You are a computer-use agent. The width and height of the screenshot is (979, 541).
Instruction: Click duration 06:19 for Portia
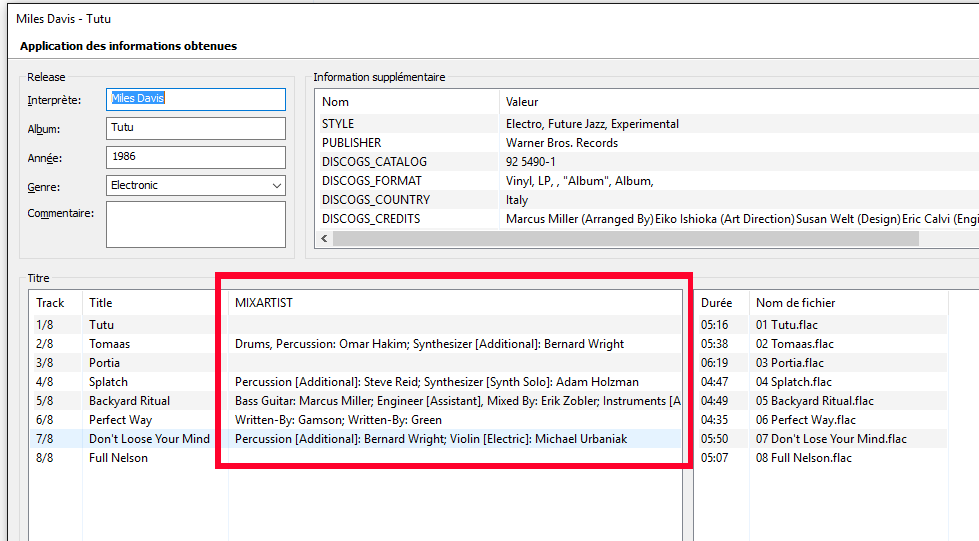(714, 363)
